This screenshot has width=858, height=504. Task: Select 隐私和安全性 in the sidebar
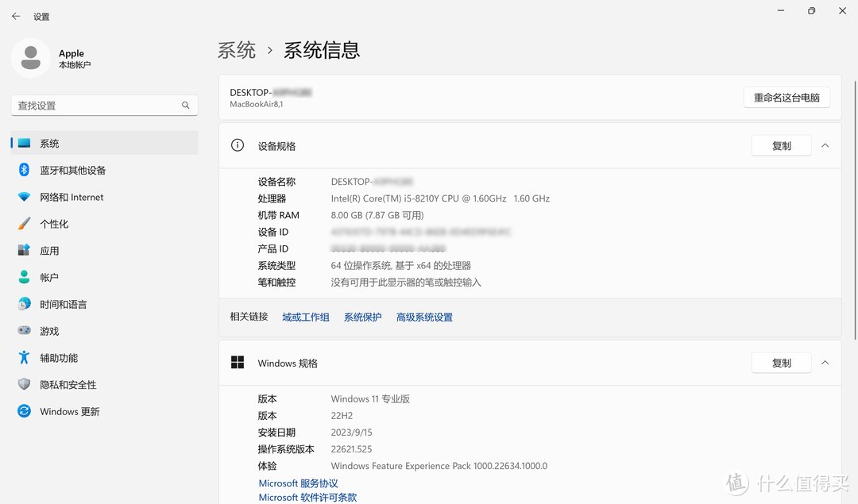(105, 384)
